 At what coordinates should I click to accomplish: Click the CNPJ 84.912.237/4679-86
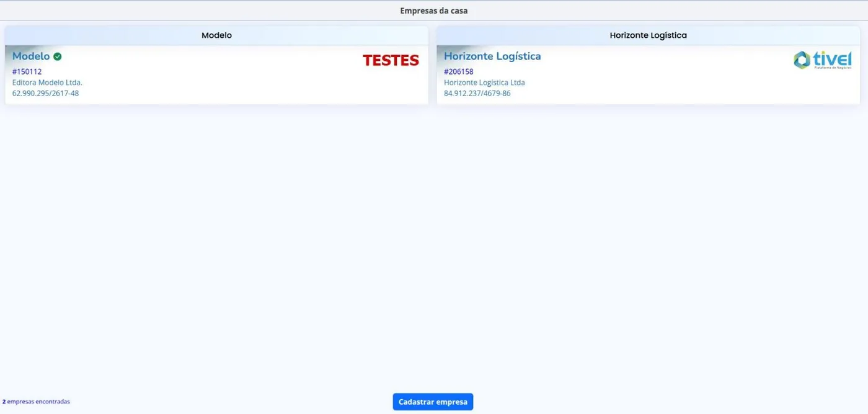477,94
